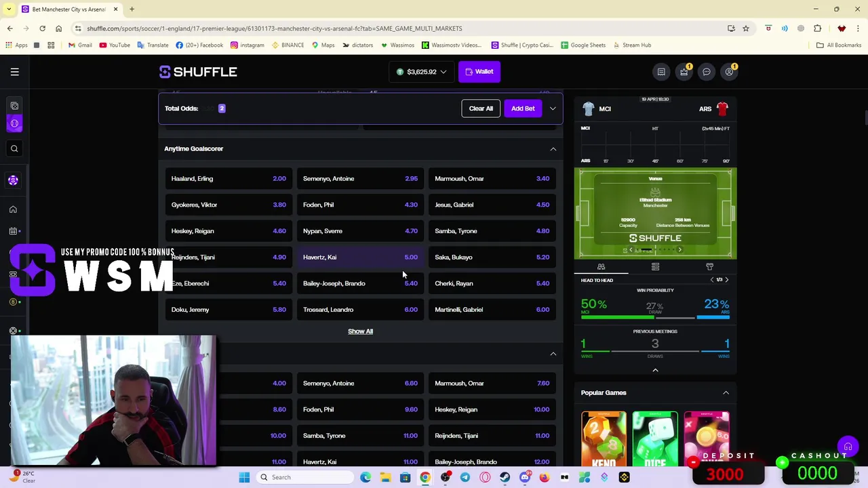
Task: Open the calendar schedule sidebar icon
Action: 13,231
